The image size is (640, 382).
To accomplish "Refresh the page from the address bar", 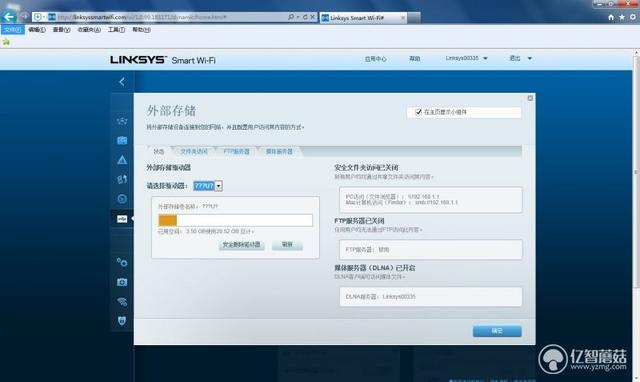I will pyautogui.click(x=305, y=17).
